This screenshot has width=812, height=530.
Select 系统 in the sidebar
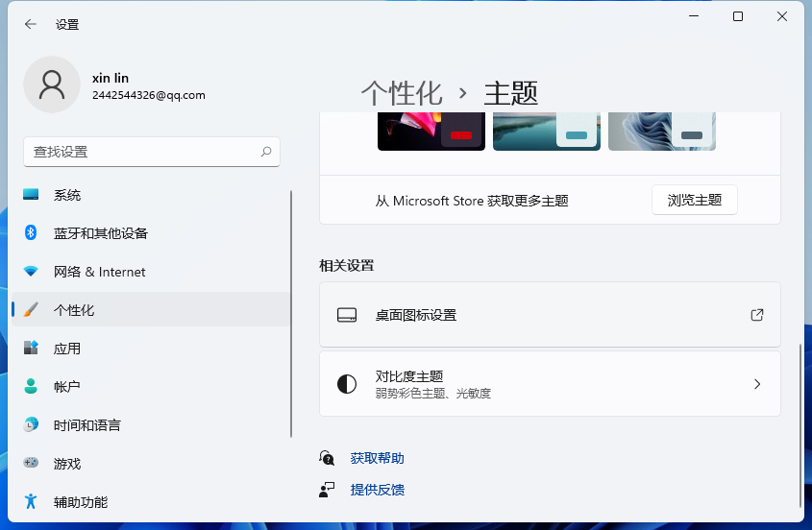point(67,195)
